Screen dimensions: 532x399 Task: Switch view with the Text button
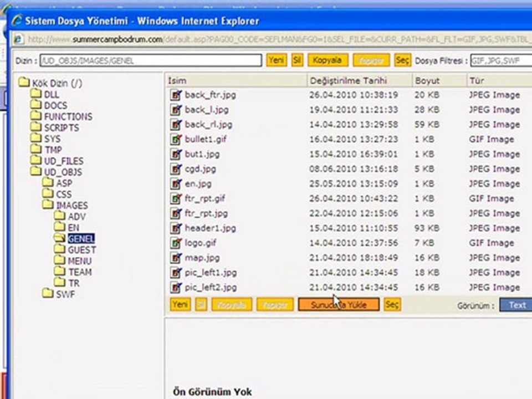pyautogui.click(x=517, y=305)
